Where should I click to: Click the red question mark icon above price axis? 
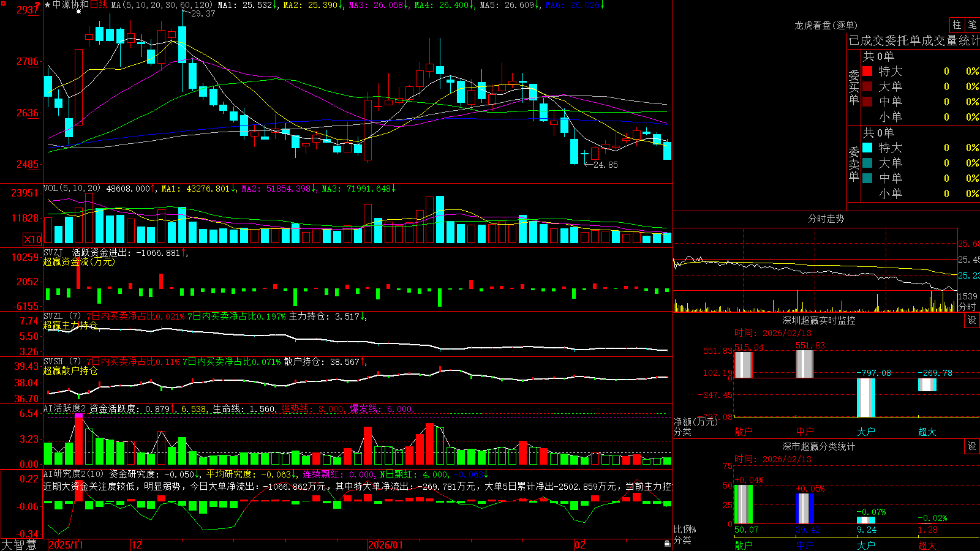[38, 5]
